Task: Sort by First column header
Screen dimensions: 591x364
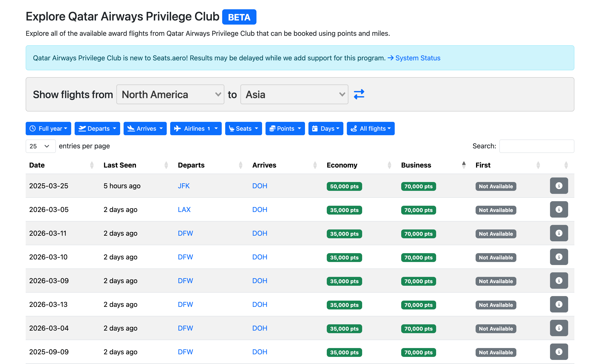Action: point(483,165)
